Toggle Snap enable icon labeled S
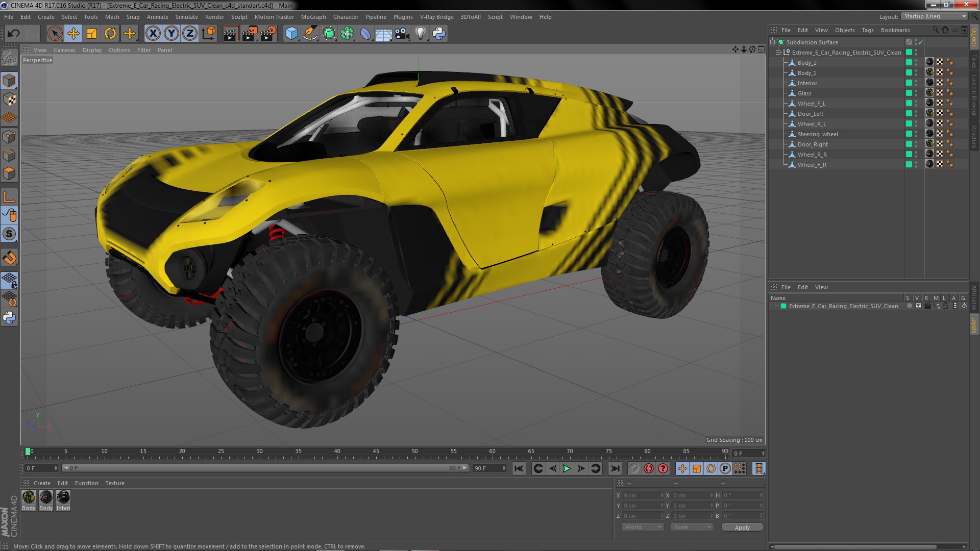Viewport: 980px width, 551px height. click(x=9, y=234)
